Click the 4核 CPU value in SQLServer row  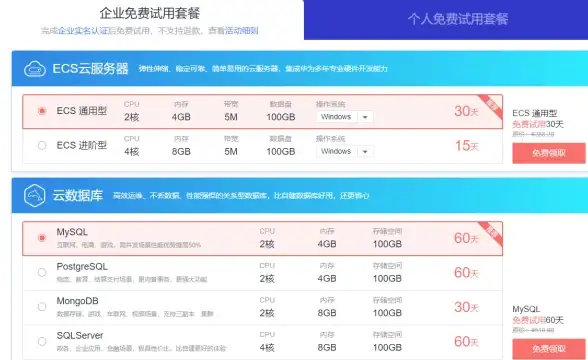267,348
